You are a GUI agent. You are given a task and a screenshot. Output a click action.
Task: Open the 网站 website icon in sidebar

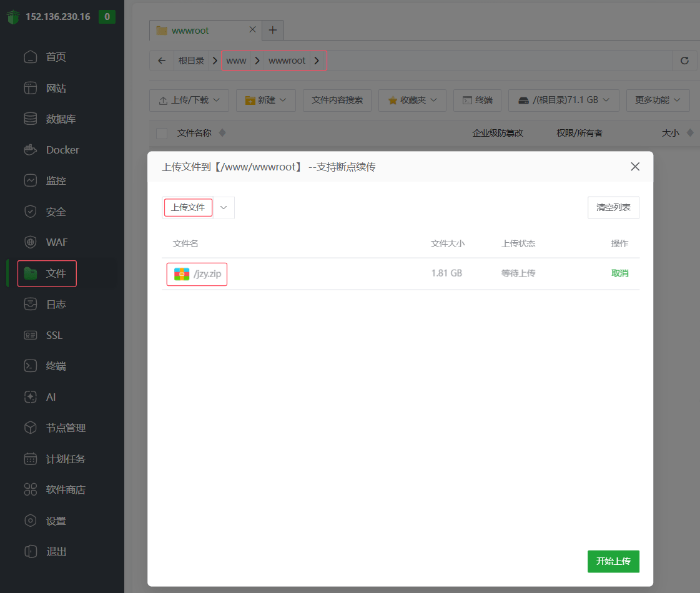pyautogui.click(x=31, y=88)
